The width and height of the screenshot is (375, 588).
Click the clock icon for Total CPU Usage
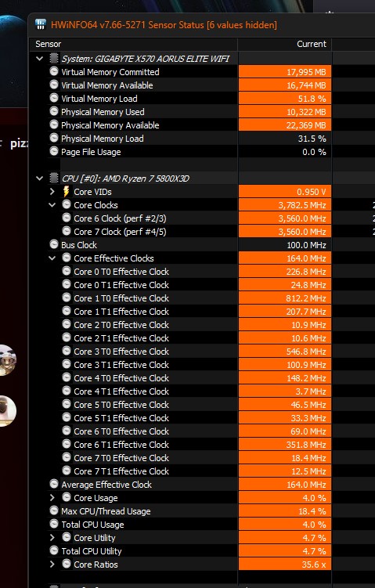[x=54, y=524]
